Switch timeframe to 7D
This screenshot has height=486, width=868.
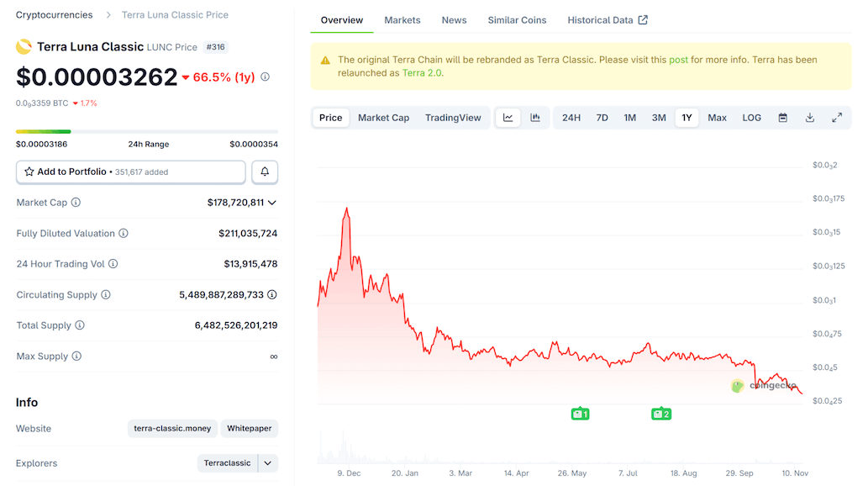pos(602,118)
